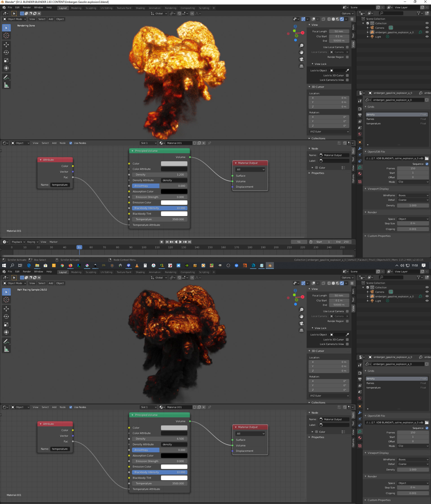
Task: Open the Blender app from the Windows taskbar
Action: tap(270, 265)
